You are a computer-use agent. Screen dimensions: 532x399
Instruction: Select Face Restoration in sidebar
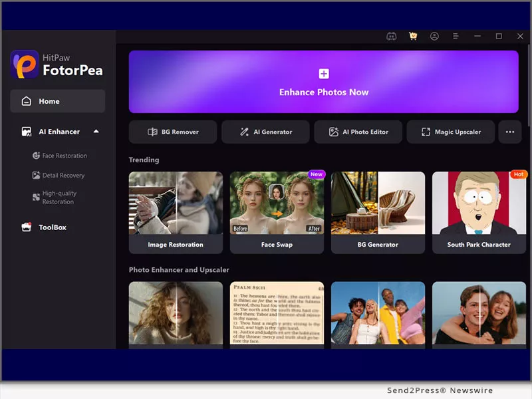tap(64, 156)
